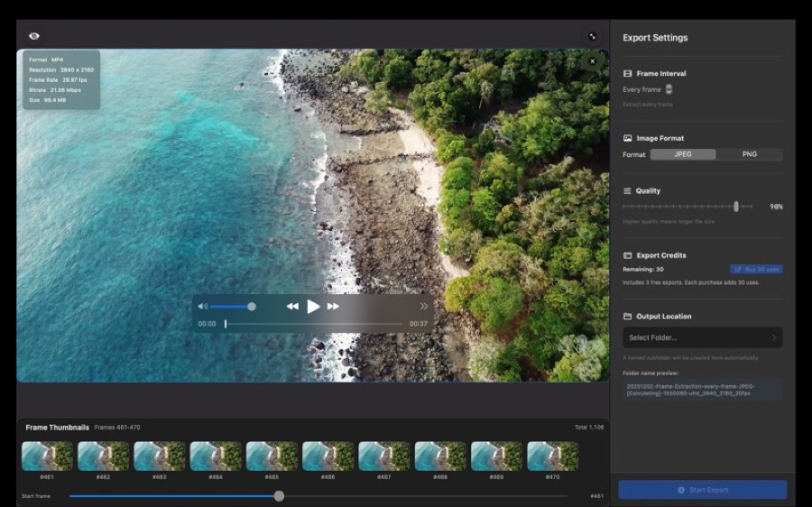This screenshot has height=507, width=812.
Task: Click the Output Location folder icon
Action: point(628,316)
